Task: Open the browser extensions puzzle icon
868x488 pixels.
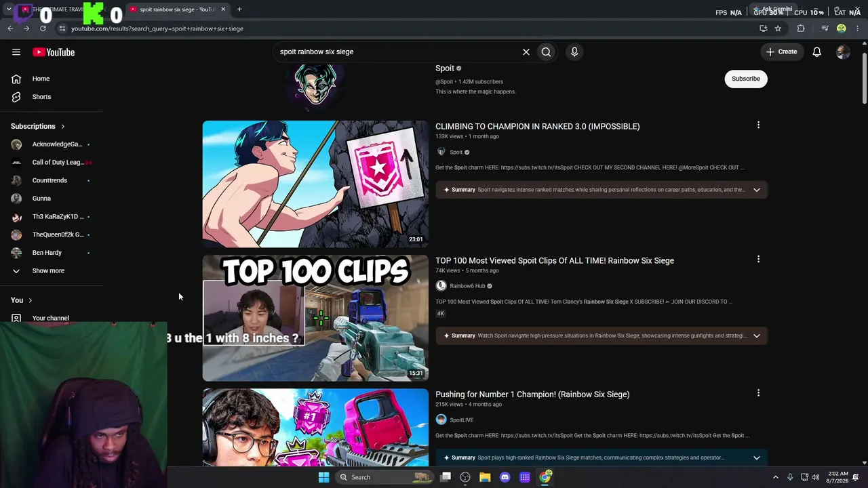Action: [801, 28]
